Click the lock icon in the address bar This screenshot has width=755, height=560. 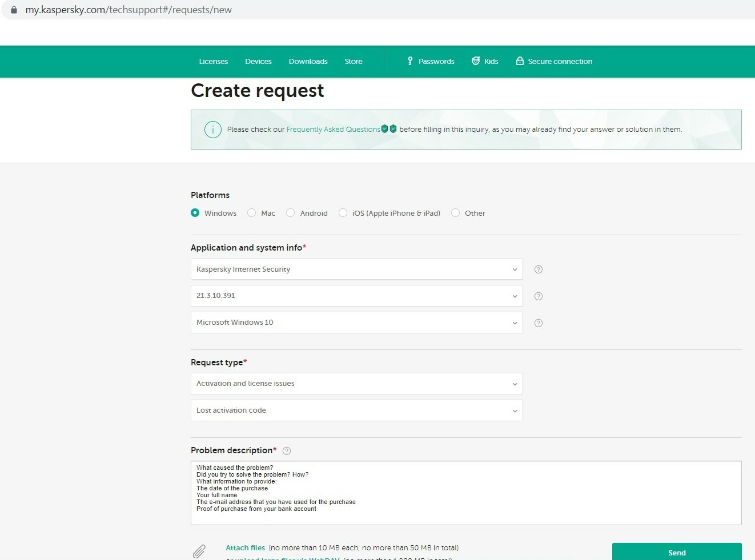pyautogui.click(x=14, y=10)
